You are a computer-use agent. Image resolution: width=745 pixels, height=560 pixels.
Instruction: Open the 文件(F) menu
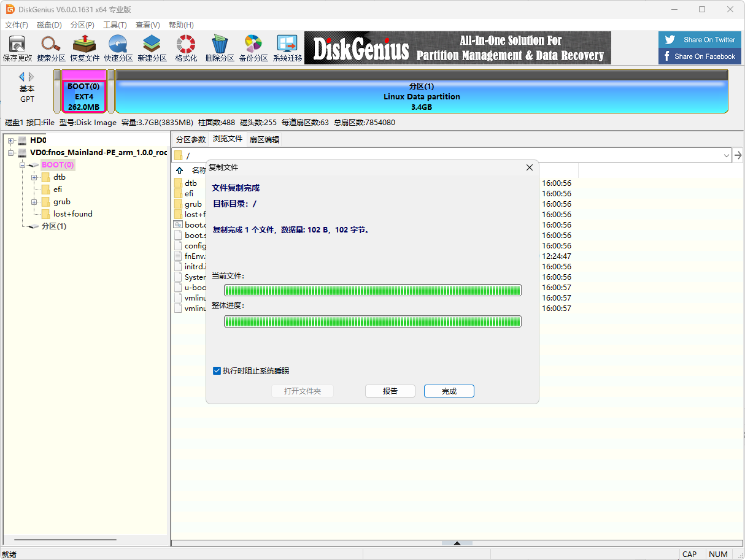click(17, 25)
